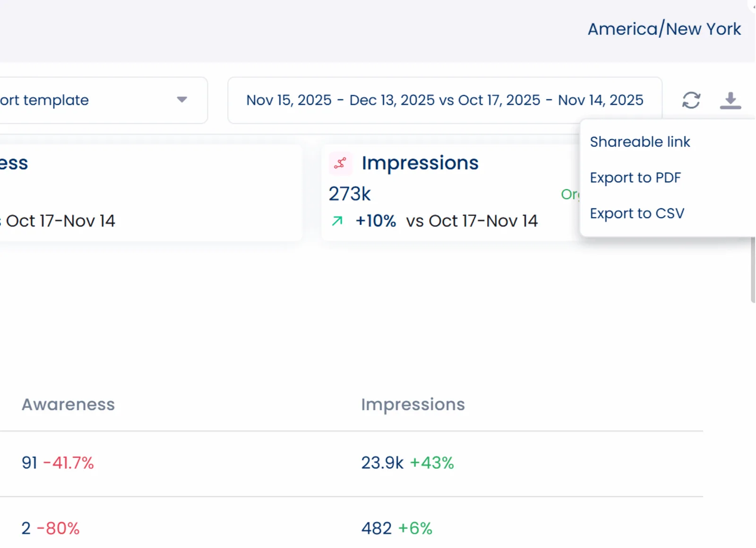Click the 23.9k +43% impressions cell
Viewport: 756px width, 548px height.
coord(407,463)
